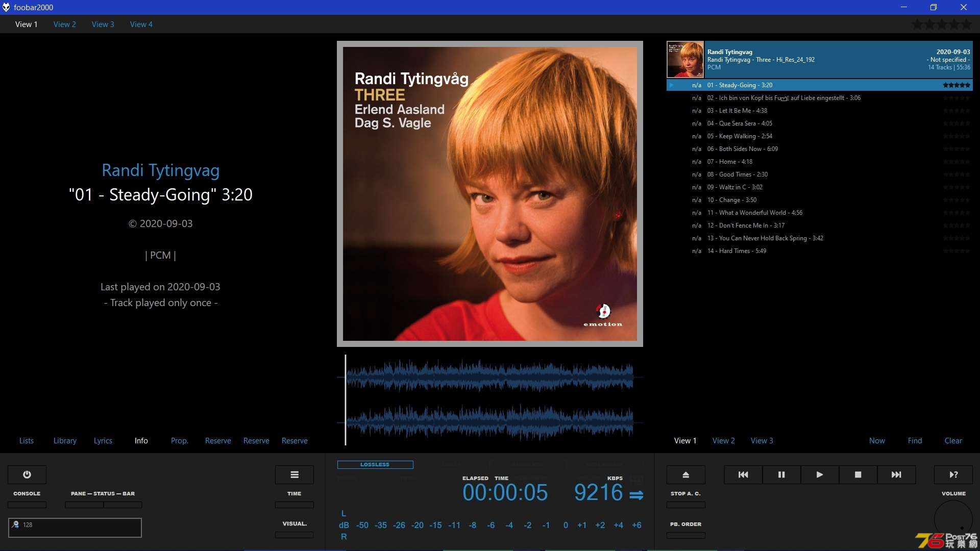Pause playback
The image size is (980, 551).
(781, 474)
